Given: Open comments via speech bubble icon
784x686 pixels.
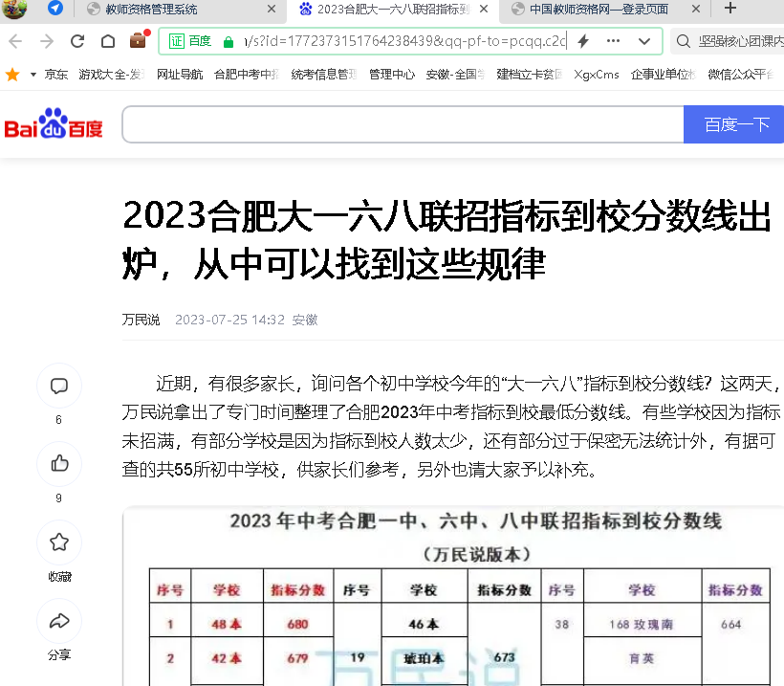Looking at the screenshot, I should [x=59, y=387].
